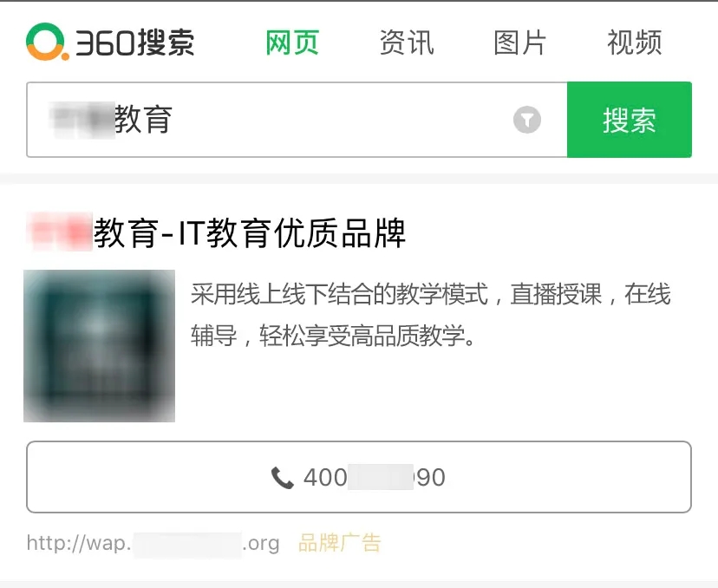Viewport: 718px width, 588px height.
Task: Tap the 360搜索 wordmark text
Action: pyautogui.click(x=134, y=43)
